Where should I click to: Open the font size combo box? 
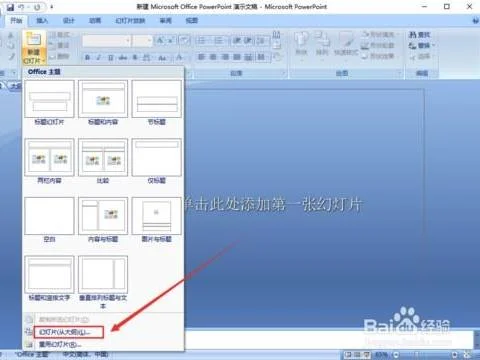click(143, 41)
